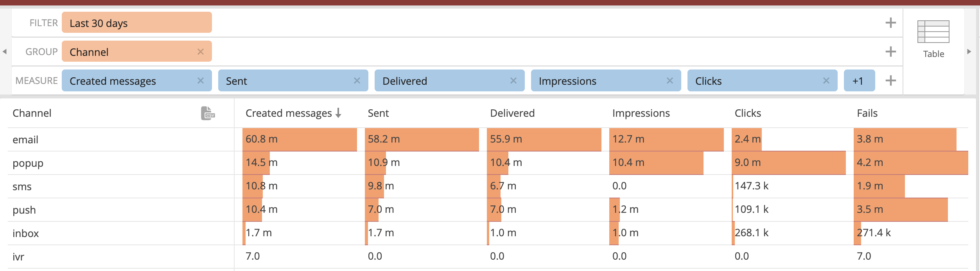Sort table by Fails column
Viewport: 980px width, 271px height.
pos(867,113)
